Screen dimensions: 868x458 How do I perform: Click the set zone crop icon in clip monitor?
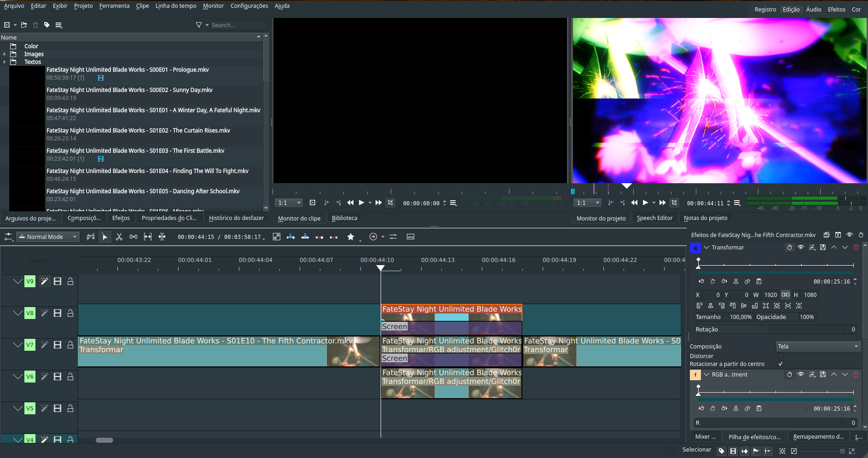390,203
